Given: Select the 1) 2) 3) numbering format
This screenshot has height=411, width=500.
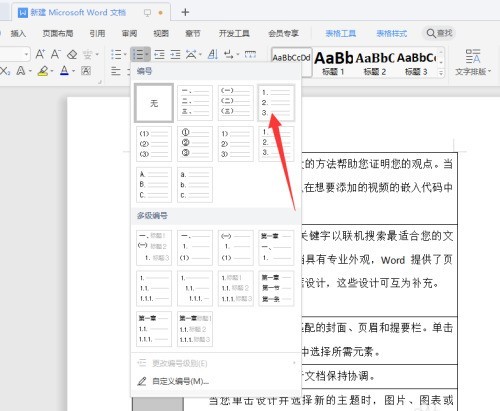Looking at the screenshot, I should 236,144.
